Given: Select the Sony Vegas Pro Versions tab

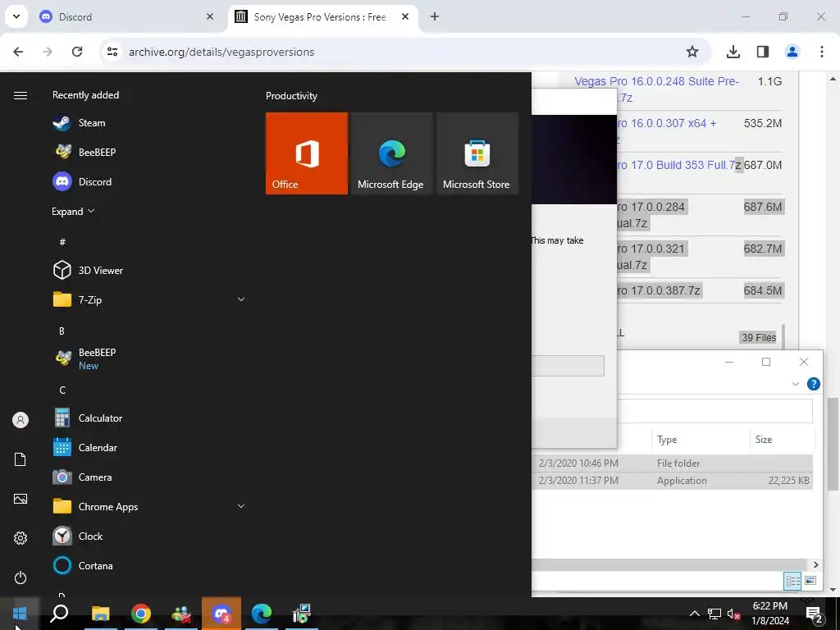Looking at the screenshot, I should click(x=320, y=17).
